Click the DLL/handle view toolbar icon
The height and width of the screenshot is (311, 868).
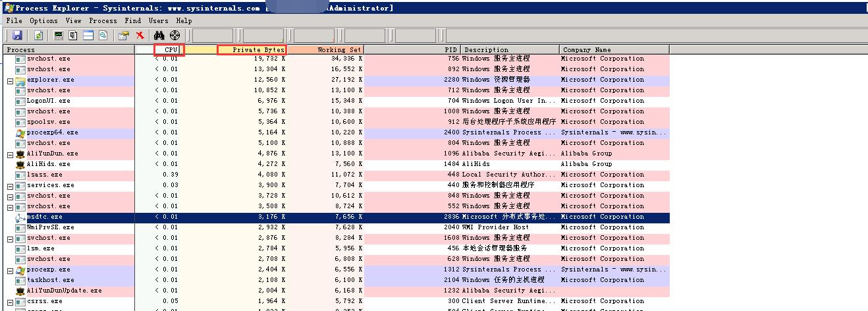(103, 35)
